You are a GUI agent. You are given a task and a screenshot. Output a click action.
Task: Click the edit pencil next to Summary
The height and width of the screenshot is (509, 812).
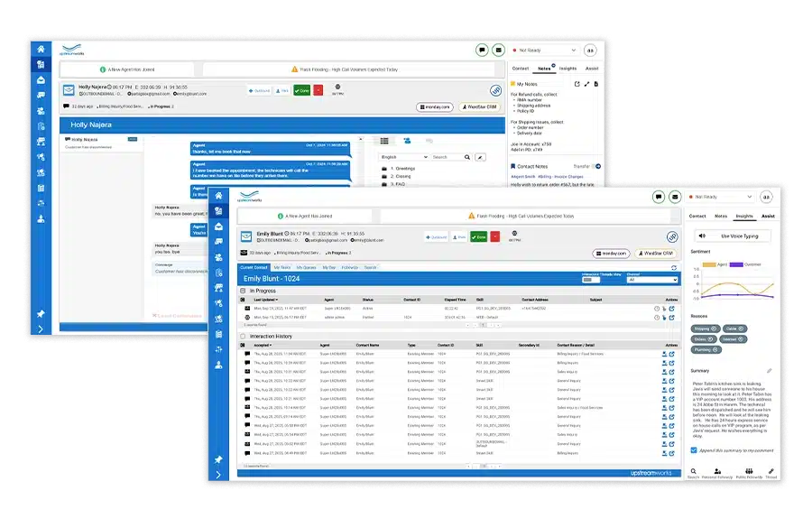tap(770, 371)
